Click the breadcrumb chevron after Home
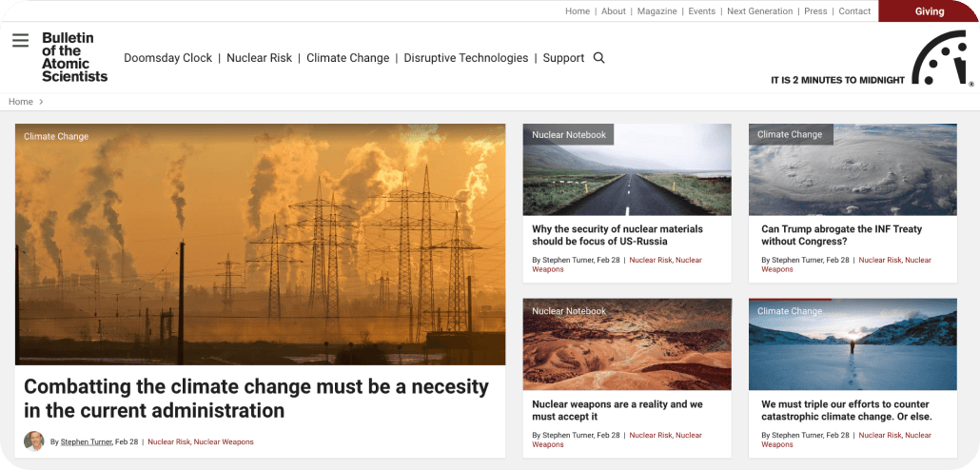Image resolution: width=980 pixels, height=470 pixels. pos(42,102)
